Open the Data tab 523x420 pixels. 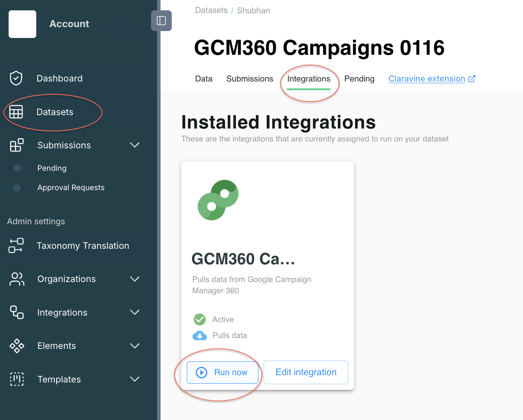point(204,79)
